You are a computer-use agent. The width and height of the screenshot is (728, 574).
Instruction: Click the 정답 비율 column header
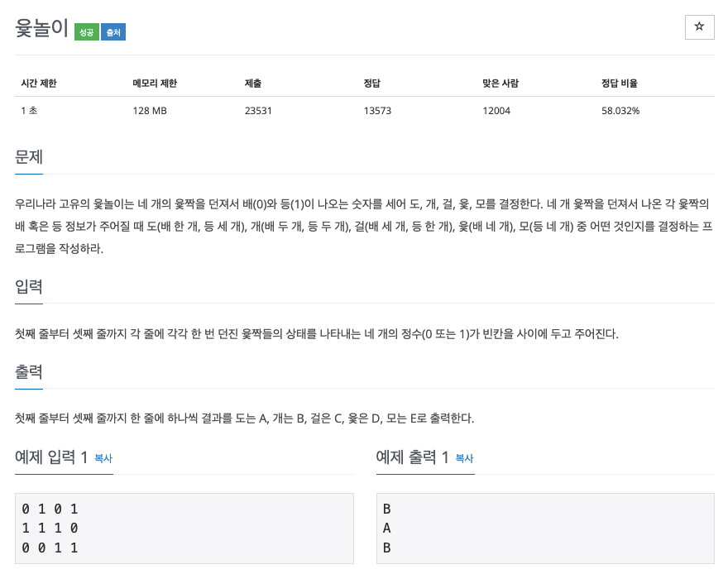tap(620, 83)
